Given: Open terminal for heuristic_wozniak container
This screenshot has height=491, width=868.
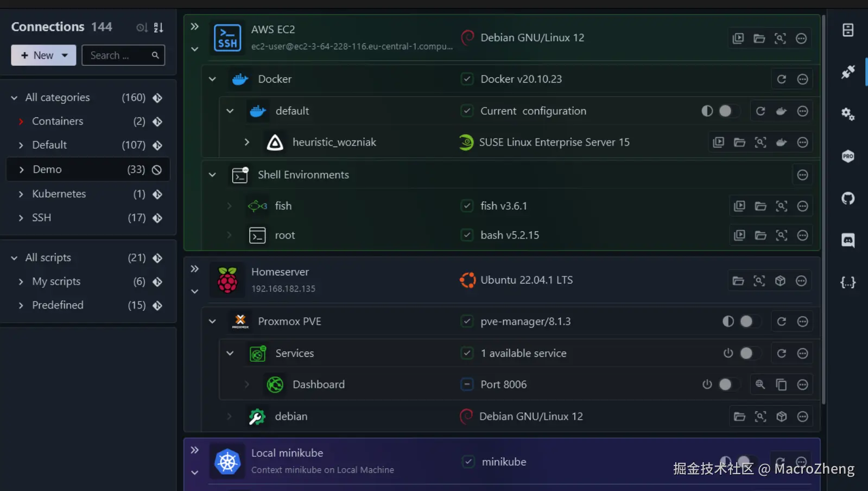Looking at the screenshot, I should point(719,142).
